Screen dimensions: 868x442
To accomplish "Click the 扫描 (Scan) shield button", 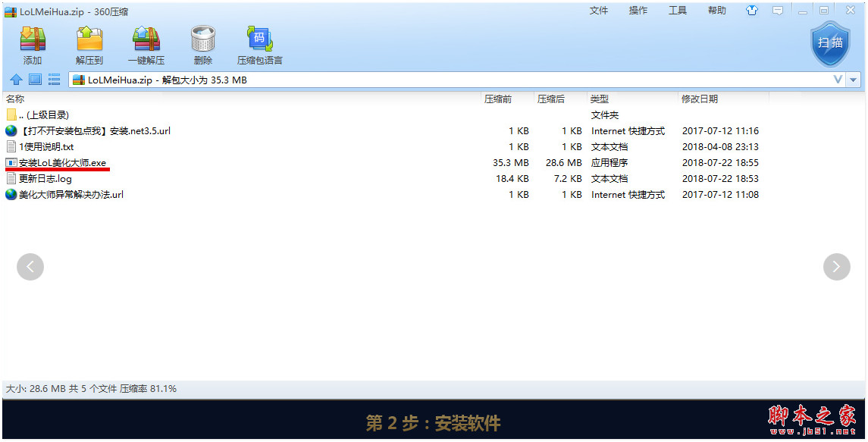I will coord(830,44).
